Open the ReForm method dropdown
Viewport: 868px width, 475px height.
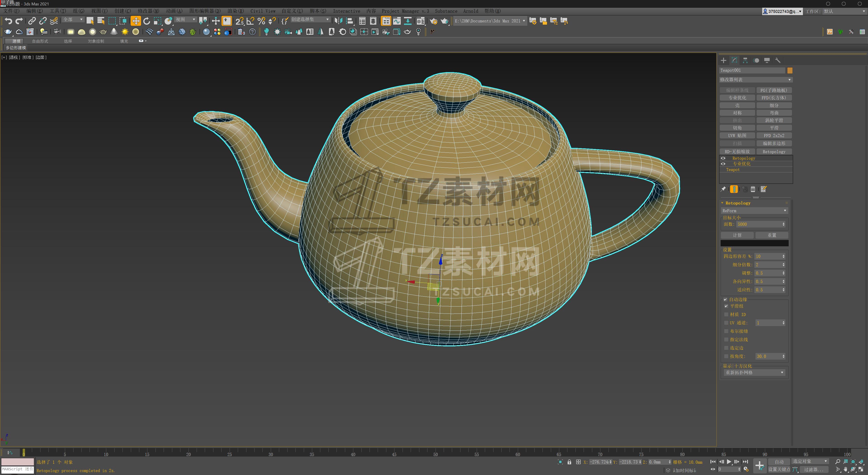pos(754,211)
